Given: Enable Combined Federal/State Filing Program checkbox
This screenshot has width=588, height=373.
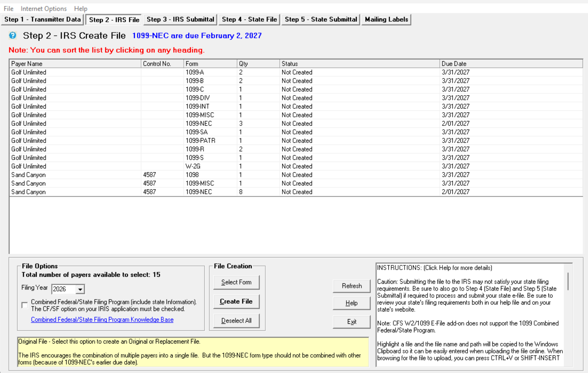Looking at the screenshot, I should pos(25,305).
